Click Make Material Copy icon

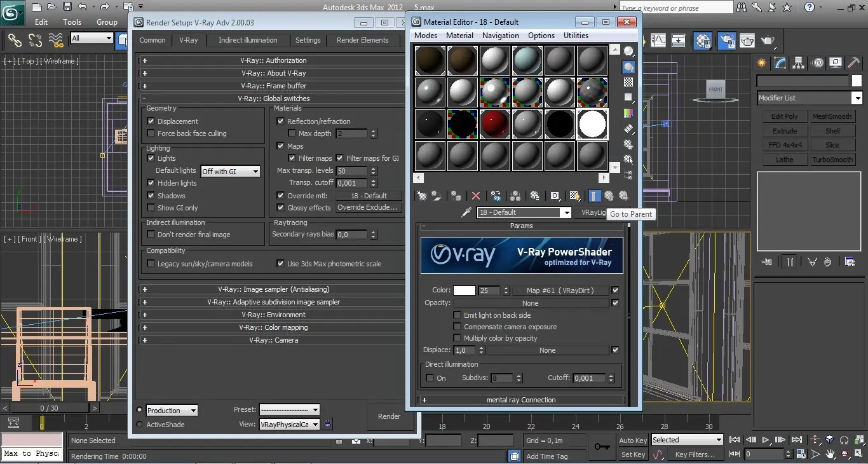click(496, 196)
